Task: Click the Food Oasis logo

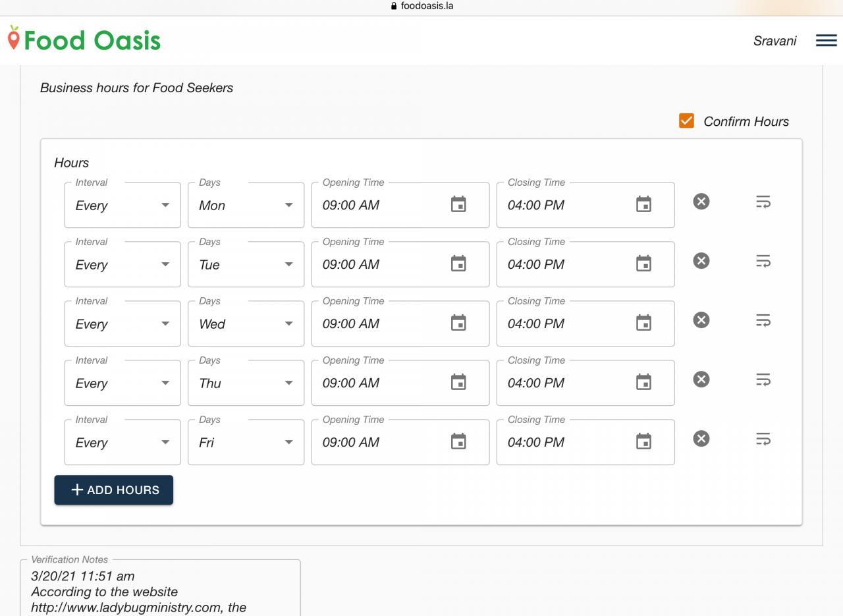Action: tap(84, 40)
